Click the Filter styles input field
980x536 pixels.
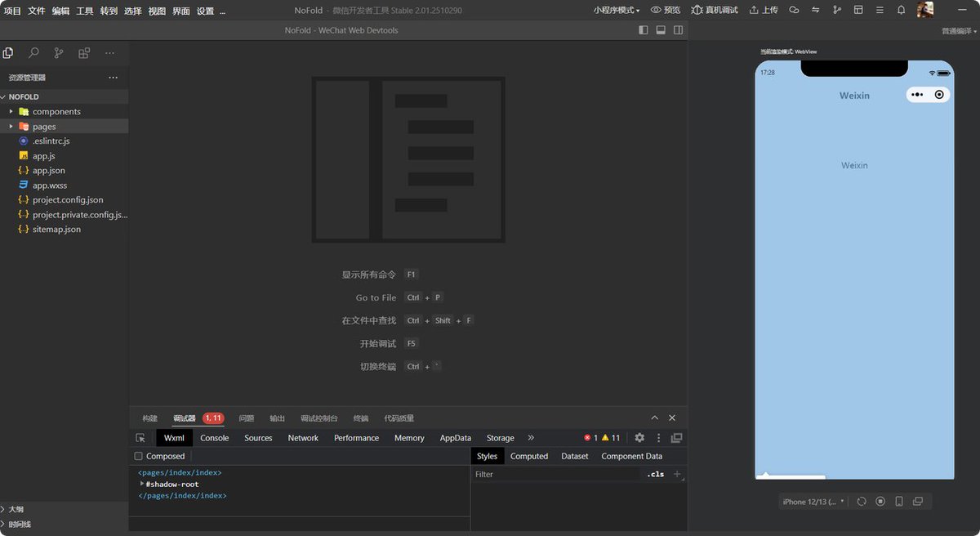pos(557,474)
